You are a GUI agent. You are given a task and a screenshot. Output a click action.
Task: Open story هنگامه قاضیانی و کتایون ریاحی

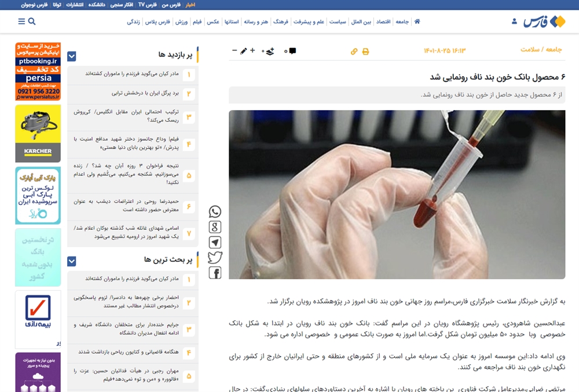[128, 352]
